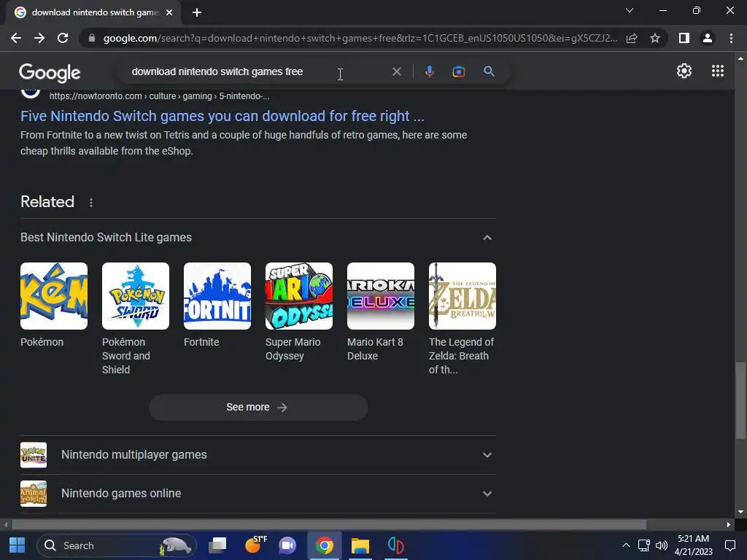Show hidden system tray icons
The height and width of the screenshot is (560, 747).
(626, 545)
